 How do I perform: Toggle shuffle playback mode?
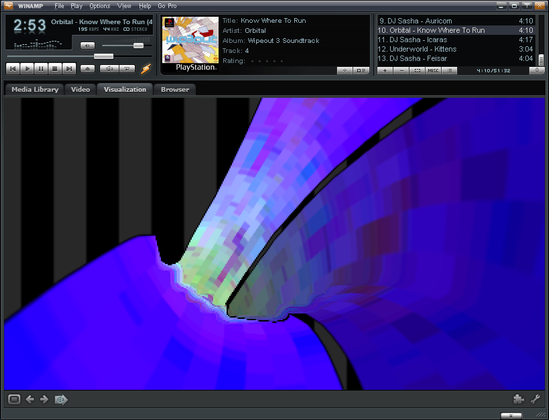coord(110,69)
